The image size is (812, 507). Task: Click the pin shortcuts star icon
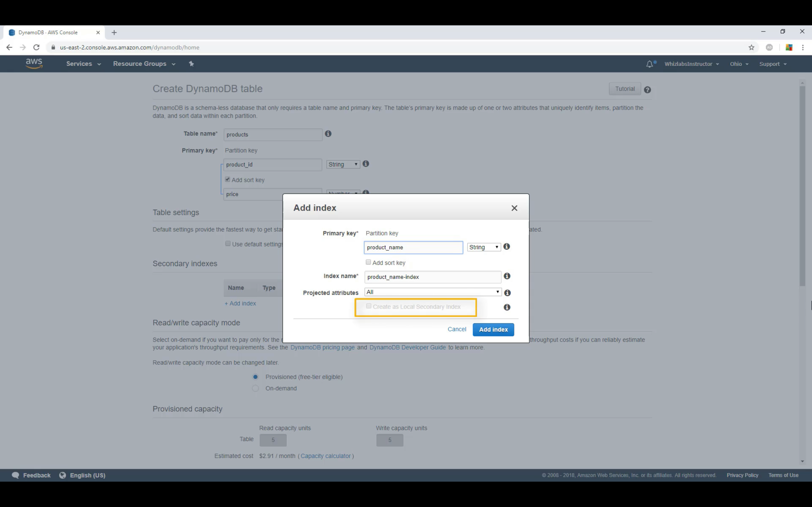pos(191,64)
